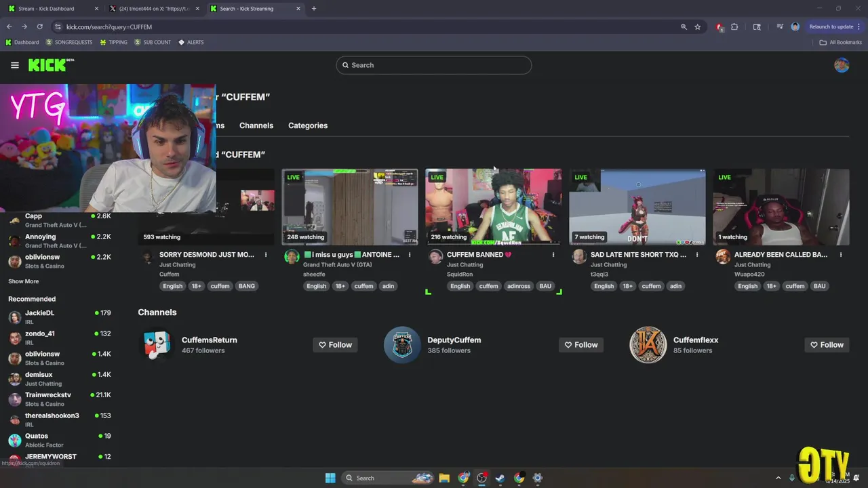The width and height of the screenshot is (868, 488).
Task: Open OBS Studio from the taskbar
Action: 481,478
